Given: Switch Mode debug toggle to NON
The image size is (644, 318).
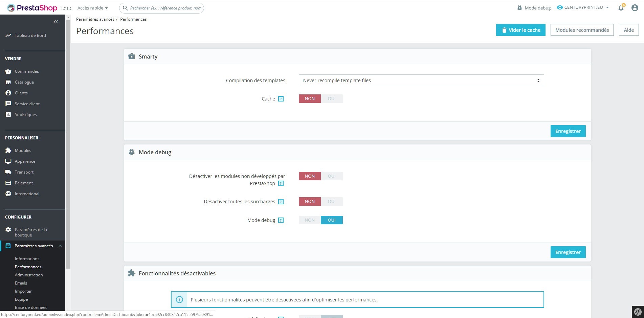Looking at the screenshot, I should (x=310, y=220).
